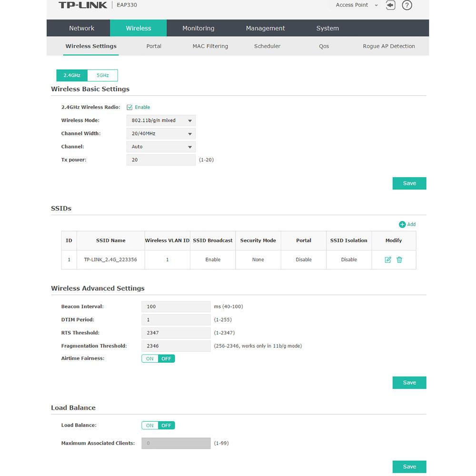
Task: Open the Rogue AP Detection sub-tab
Action: point(388,47)
